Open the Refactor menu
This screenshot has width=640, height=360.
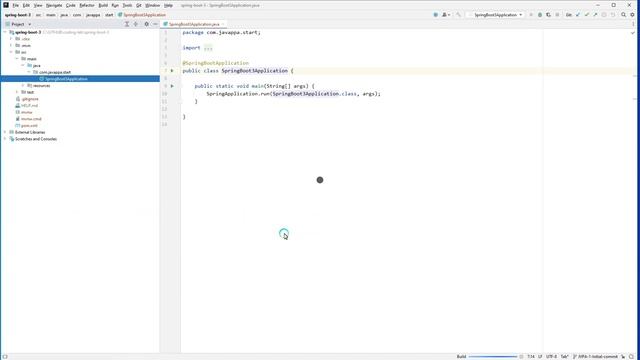(87, 5)
